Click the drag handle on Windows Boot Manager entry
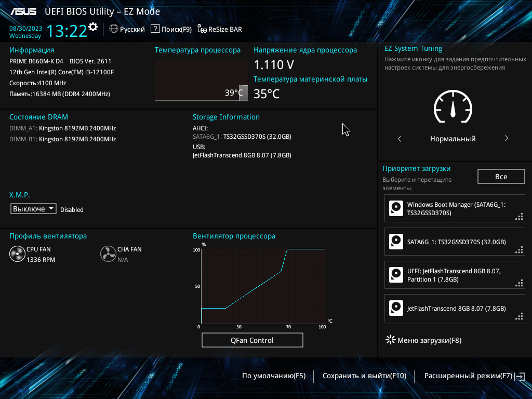Image resolution: width=532 pixels, height=399 pixels. coord(519,217)
